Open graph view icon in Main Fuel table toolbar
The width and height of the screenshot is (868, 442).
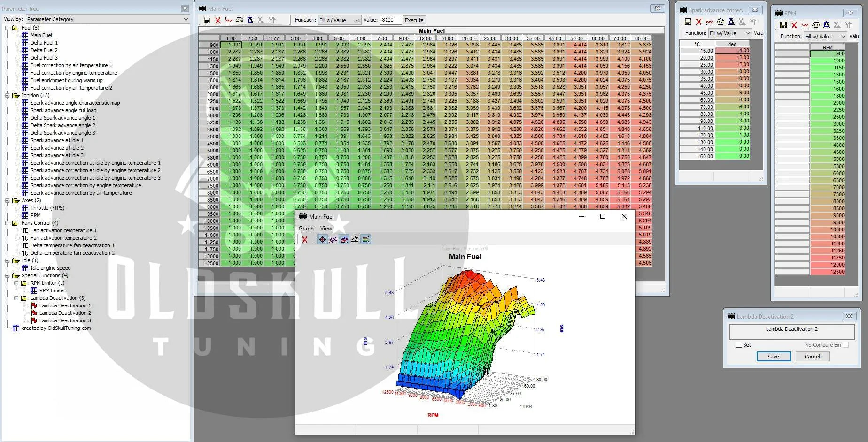click(x=229, y=20)
